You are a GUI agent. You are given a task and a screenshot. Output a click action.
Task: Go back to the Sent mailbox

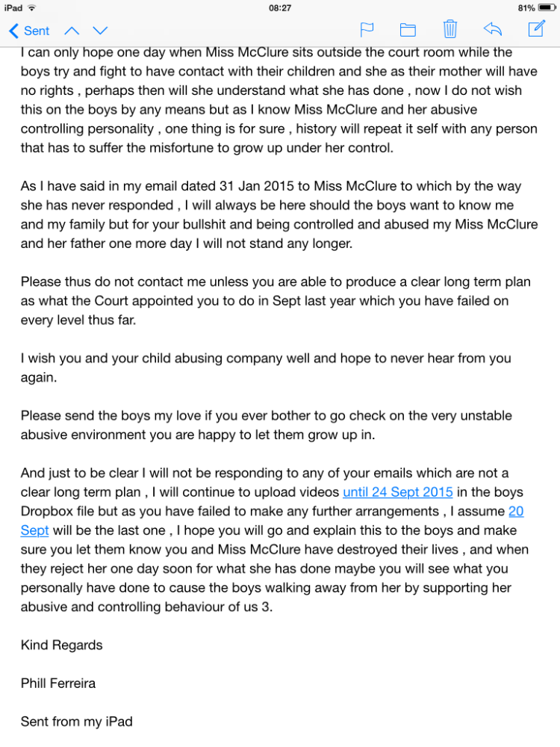point(28,31)
